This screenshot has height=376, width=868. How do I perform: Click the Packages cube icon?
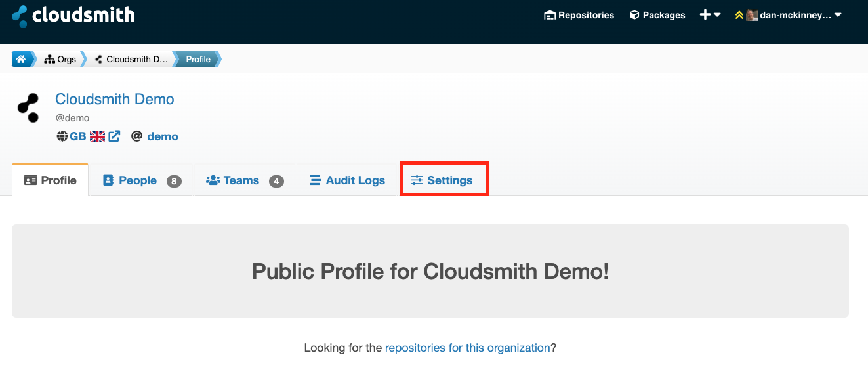pyautogui.click(x=634, y=15)
